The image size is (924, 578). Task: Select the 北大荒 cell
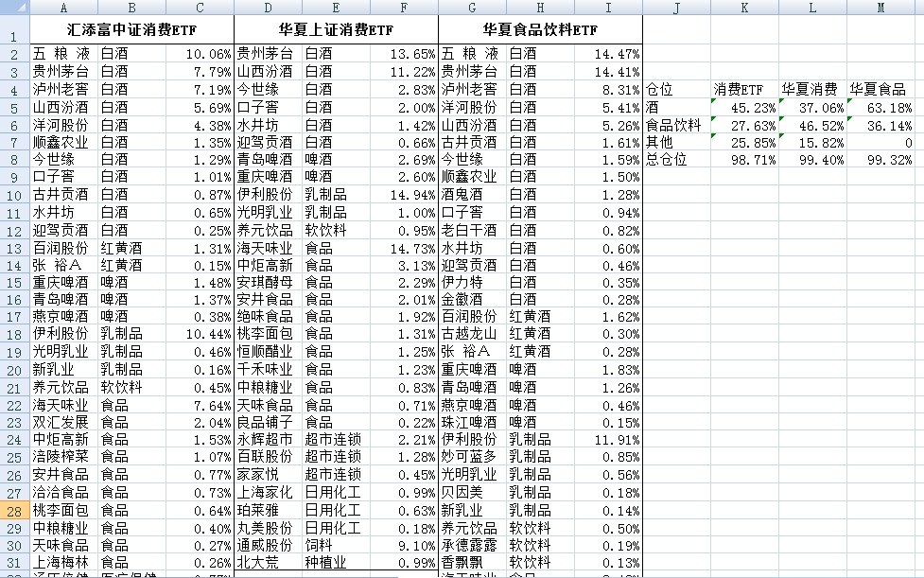point(269,563)
